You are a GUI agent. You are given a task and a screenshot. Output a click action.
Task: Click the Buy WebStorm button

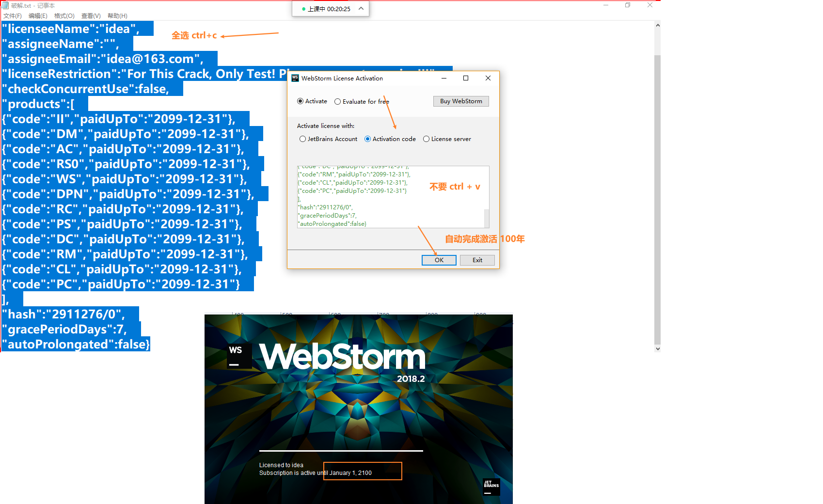click(461, 101)
